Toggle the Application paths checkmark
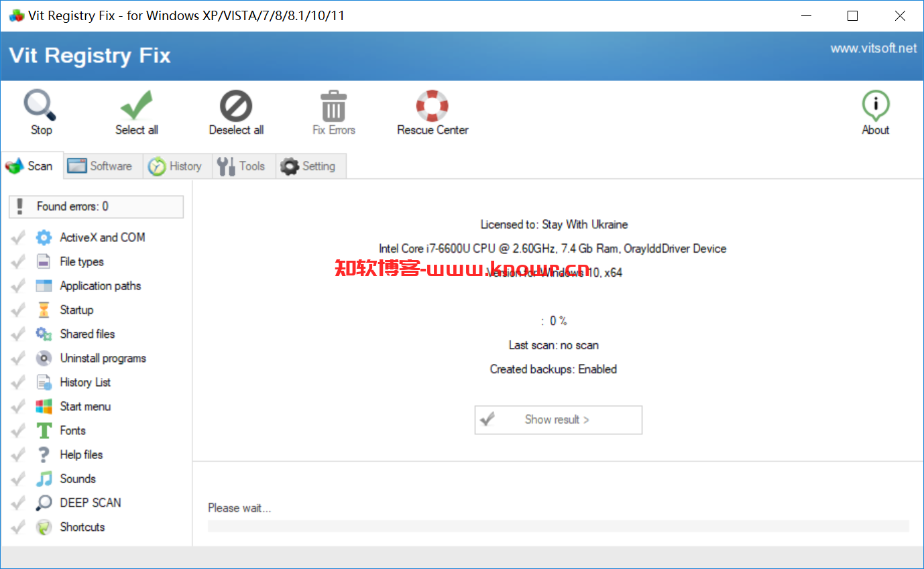The image size is (924, 569). [x=19, y=286]
